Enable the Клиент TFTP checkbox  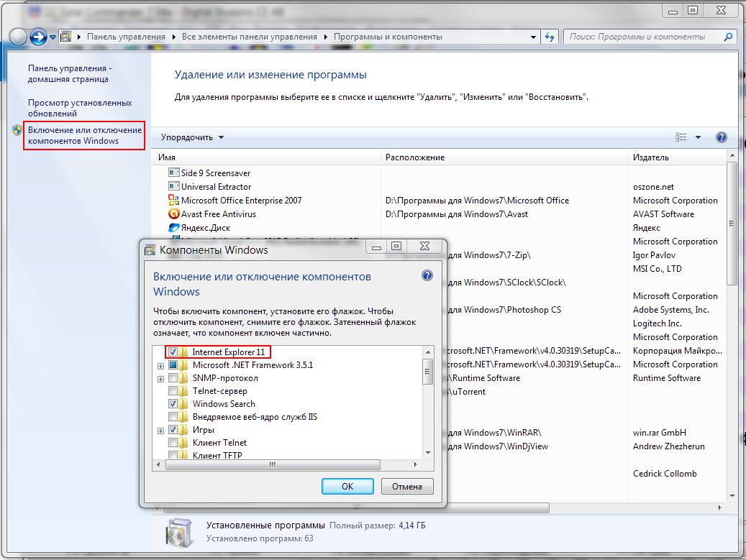[173, 455]
